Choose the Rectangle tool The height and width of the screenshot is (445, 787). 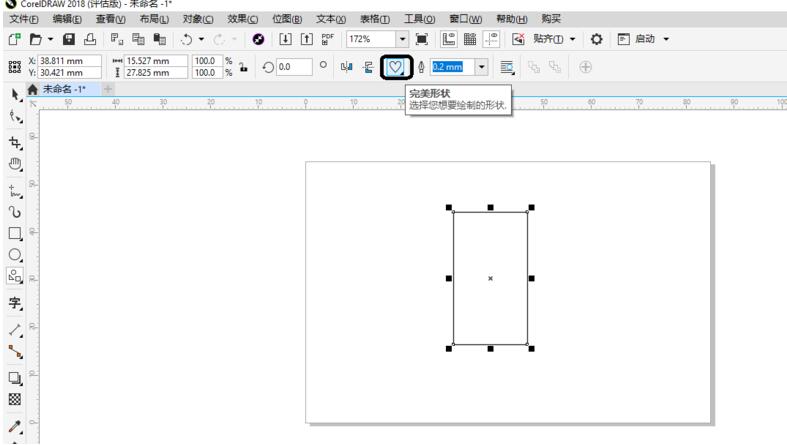coord(14,234)
